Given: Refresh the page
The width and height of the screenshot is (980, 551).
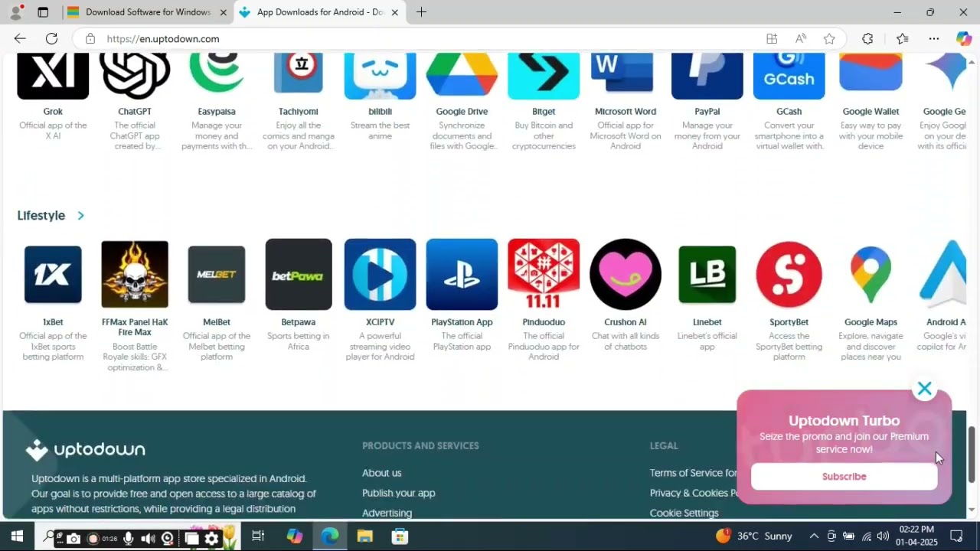Looking at the screenshot, I should pyautogui.click(x=51, y=38).
